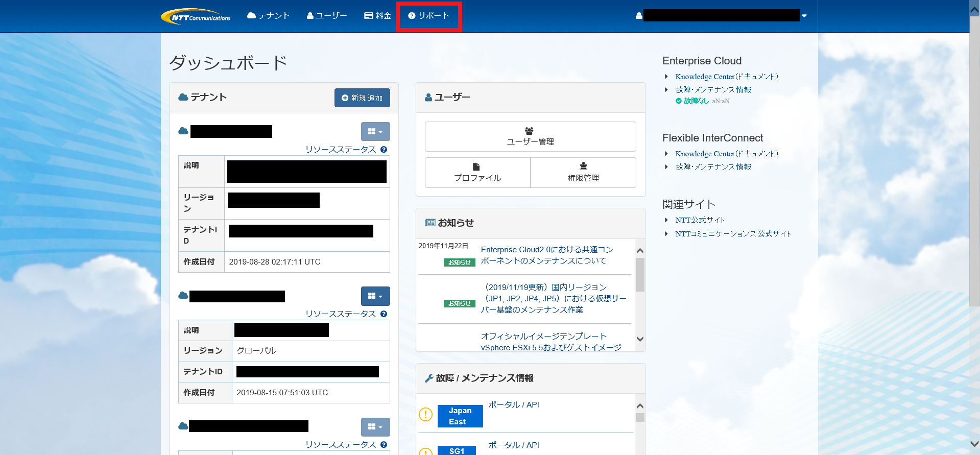Open プロファイル with the document icon
Image resolution: width=980 pixels, height=455 pixels.
point(477,173)
